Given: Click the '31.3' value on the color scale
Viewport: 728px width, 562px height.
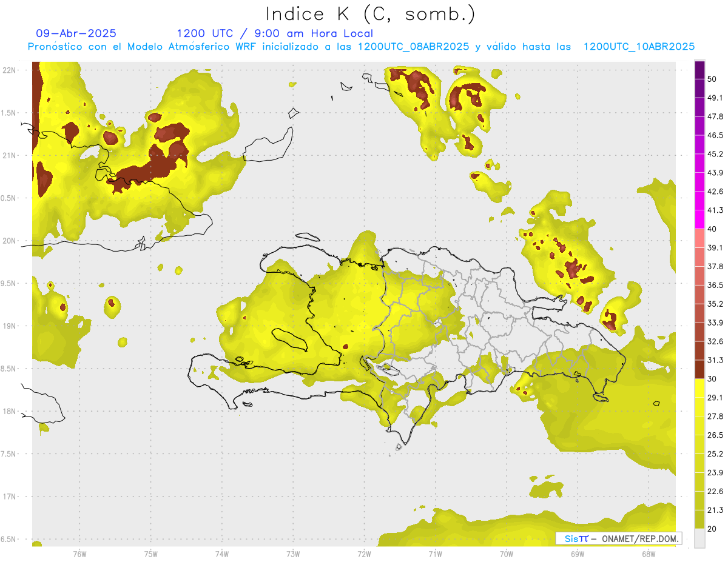Looking at the screenshot, I should [x=715, y=360].
